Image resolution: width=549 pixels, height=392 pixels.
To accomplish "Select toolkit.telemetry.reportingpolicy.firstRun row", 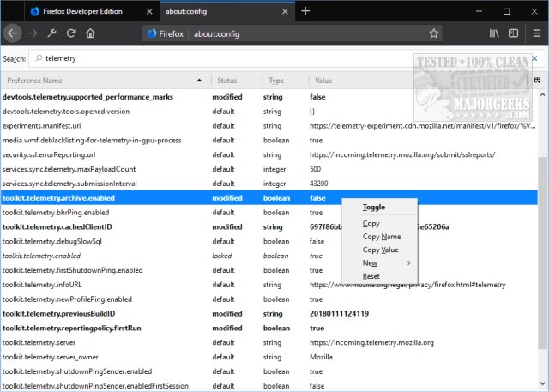I will (268, 329).
